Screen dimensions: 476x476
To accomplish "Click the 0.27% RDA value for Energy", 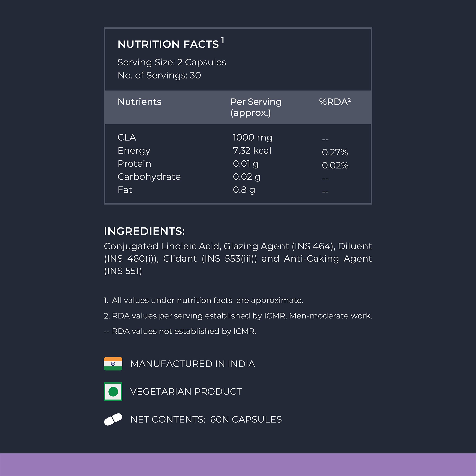I will pyautogui.click(x=335, y=152).
